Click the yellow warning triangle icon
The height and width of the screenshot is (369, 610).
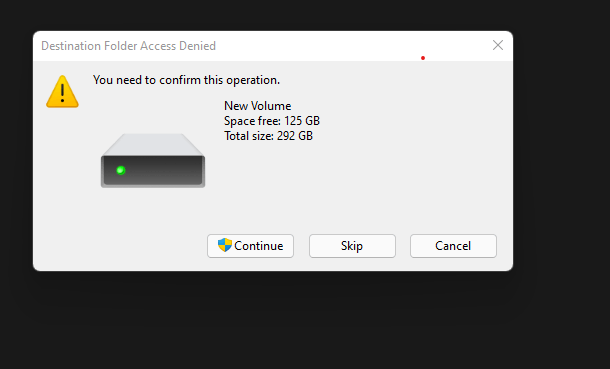[62, 92]
